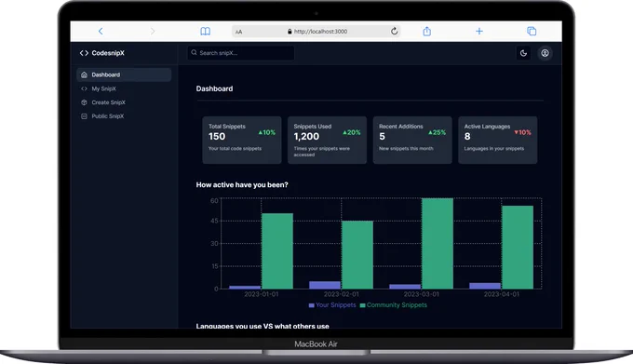Click the Snippets Used card
The width and height of the screenshot is (633, 364).
pos(327,140)
